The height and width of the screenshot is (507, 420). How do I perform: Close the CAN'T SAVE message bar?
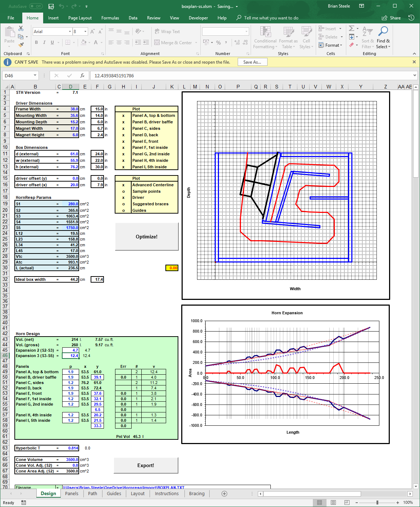[x=414, y=62]
